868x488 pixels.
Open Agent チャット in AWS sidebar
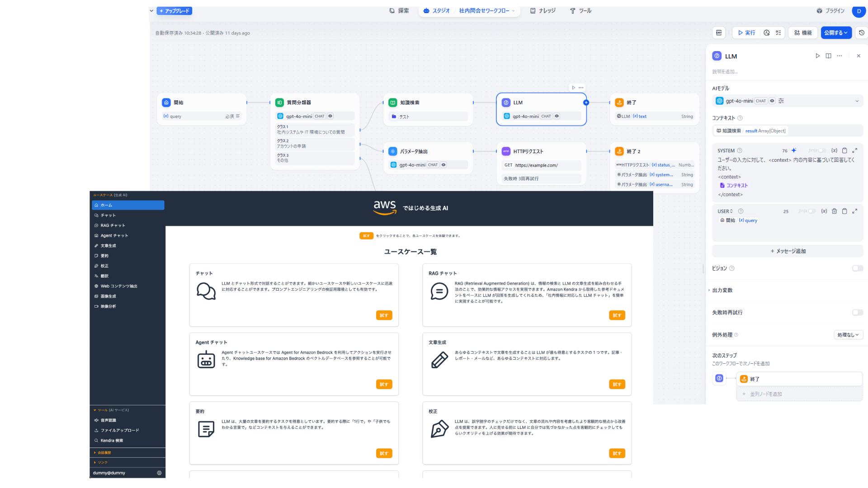(128, 235)
